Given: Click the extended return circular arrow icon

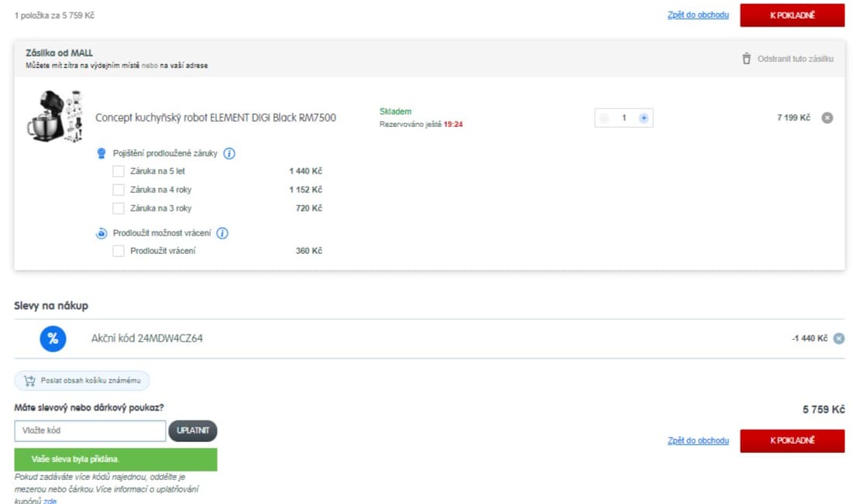Looking at the screenshot, I should click(x=101, y=233).
